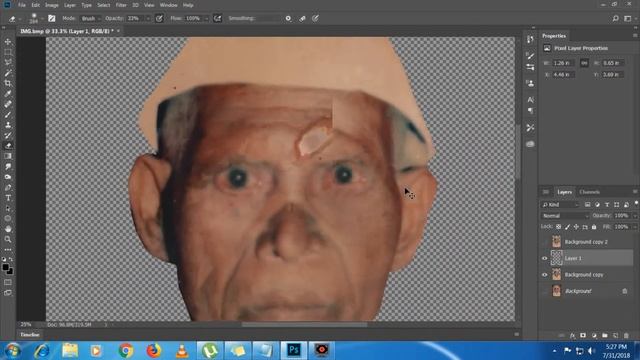The image size is (640, 360).
Task: Toggle visibility of Layer 1
Action: pyautogui.click(x=544, y=258)
